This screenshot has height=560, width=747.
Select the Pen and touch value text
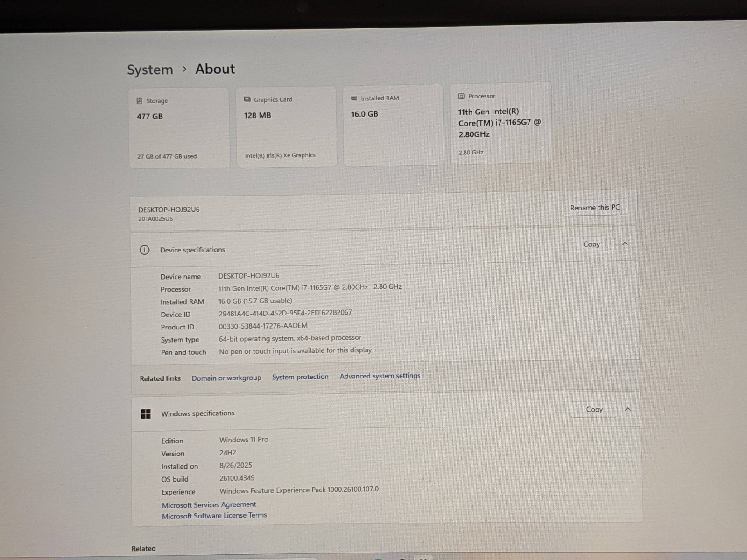click(x=296, y=350)
